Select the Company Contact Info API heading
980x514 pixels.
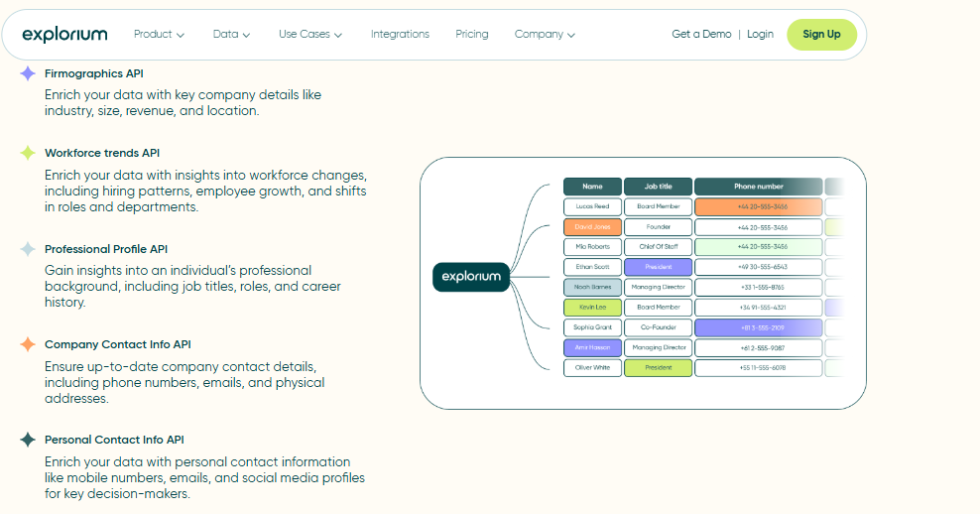pos(117,344)
